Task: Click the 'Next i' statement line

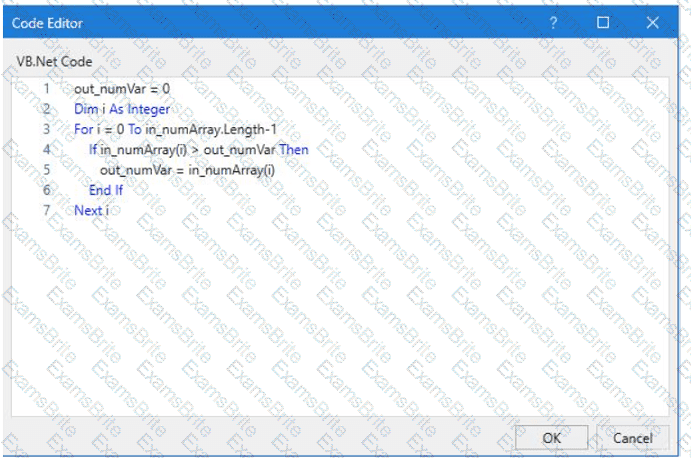Action: click(x=91, y=210)
